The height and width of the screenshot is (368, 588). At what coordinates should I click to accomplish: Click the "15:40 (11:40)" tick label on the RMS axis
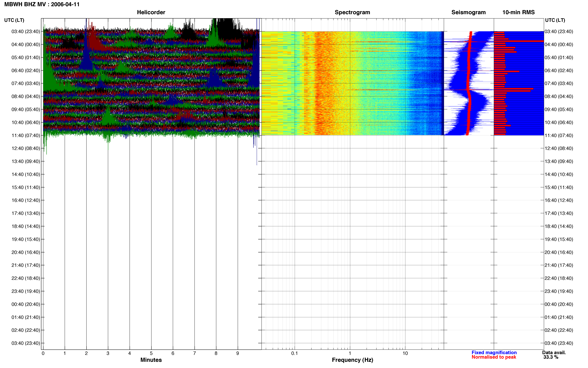[559, 187]
